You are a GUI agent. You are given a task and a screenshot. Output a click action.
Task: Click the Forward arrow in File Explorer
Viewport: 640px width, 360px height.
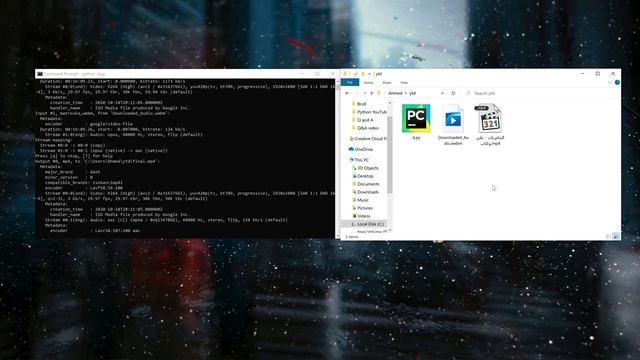[356, 93]
